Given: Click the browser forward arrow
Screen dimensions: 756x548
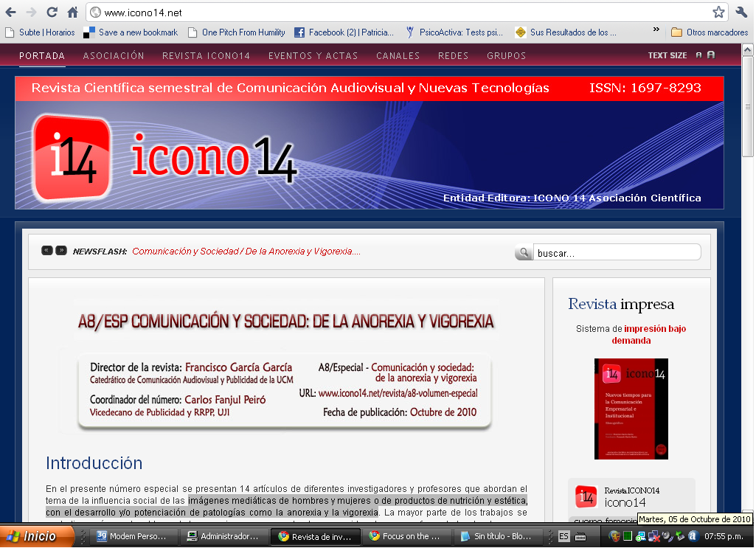Looking at the screenshot, I should click(x=31, y=13).
